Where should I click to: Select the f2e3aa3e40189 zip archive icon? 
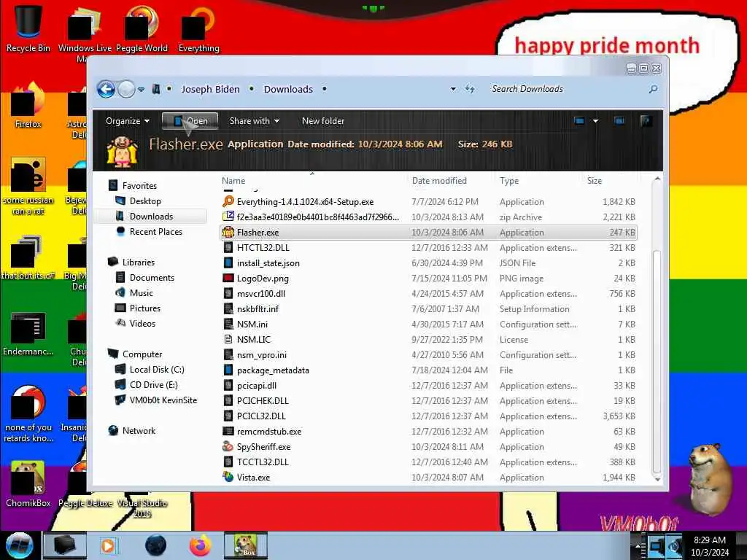pos(228,217)
